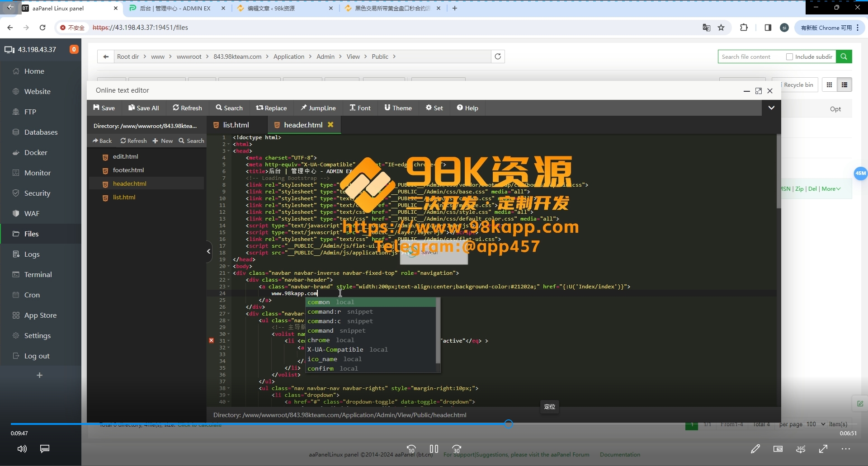Pause the video playback
Screen dimensions: 868x466
434,449
